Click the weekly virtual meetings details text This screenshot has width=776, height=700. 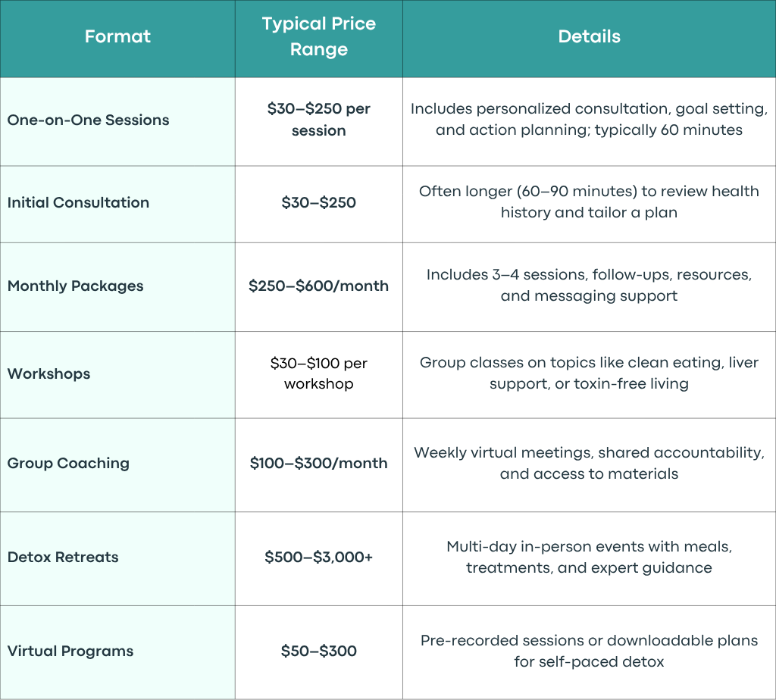[x=589, y=463]
